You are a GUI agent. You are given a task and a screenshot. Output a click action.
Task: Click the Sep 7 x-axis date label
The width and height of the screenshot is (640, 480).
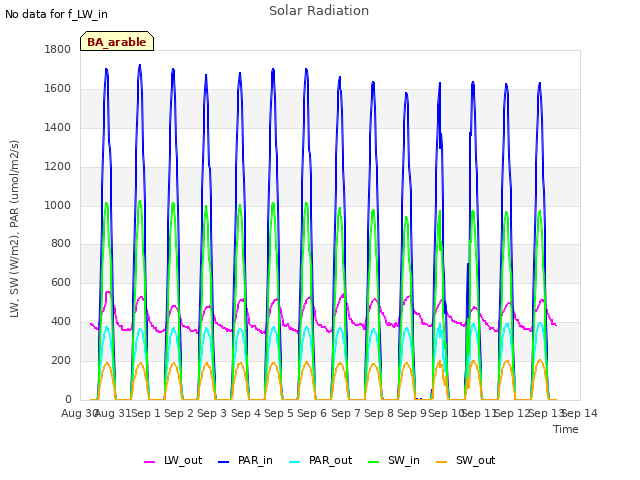(346, 413)
